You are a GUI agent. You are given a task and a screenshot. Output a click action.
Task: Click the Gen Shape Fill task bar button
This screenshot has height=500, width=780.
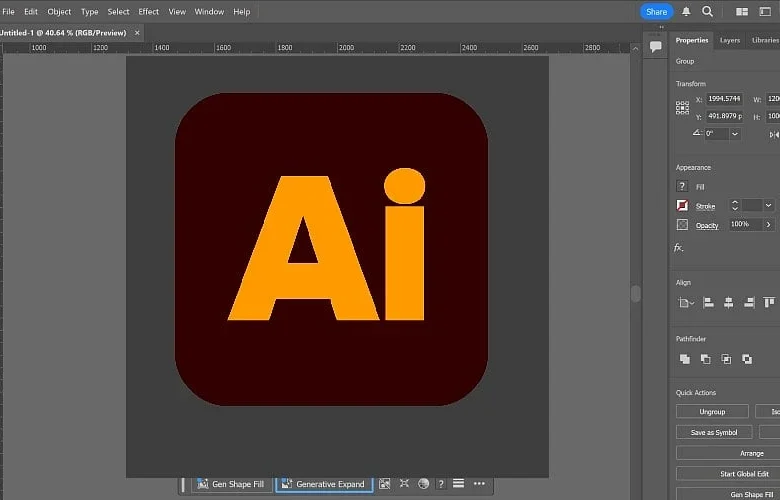click(231, 484)
